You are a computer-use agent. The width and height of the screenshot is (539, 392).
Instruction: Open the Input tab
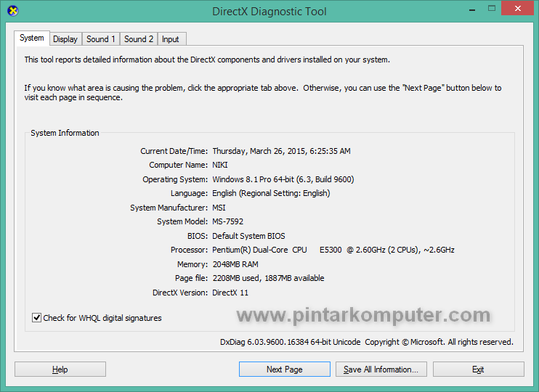171,39
